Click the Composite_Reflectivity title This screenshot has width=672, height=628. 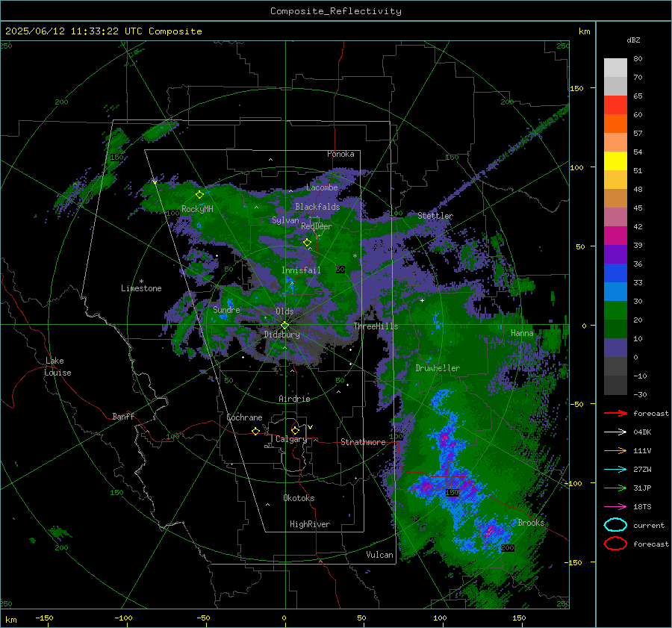(336, 11)
